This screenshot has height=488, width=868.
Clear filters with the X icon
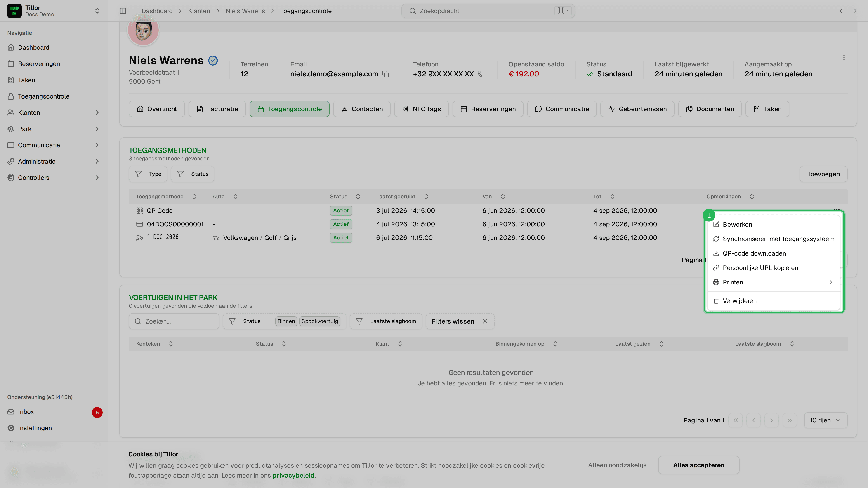tap(485, 321)
